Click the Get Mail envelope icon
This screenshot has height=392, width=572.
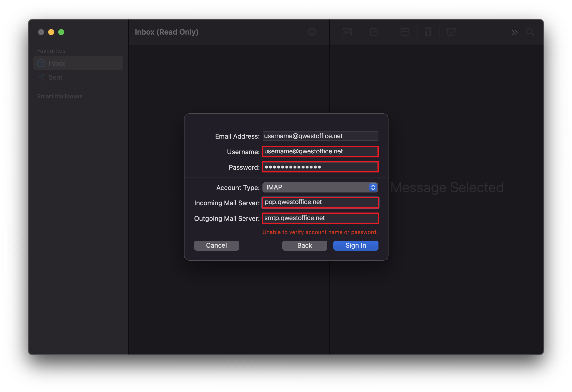click(x=347, y=32)
